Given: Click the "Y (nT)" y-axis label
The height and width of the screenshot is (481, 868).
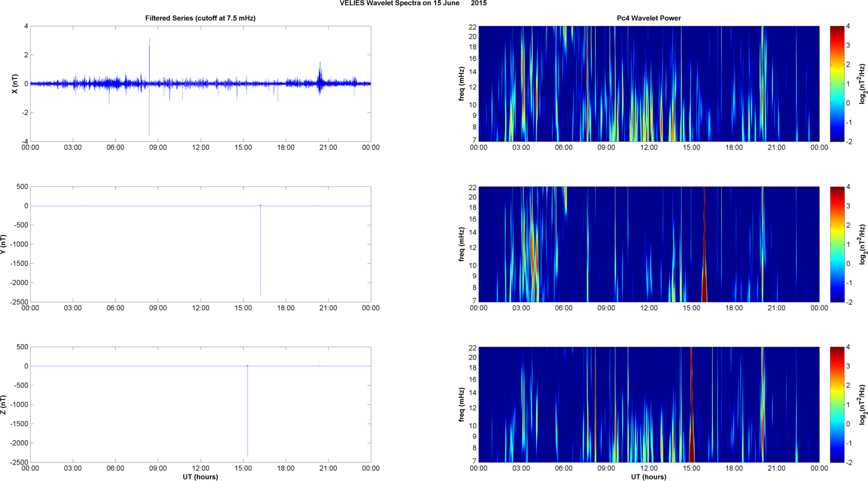Looking at the screenshot, I should pos(3,244).
